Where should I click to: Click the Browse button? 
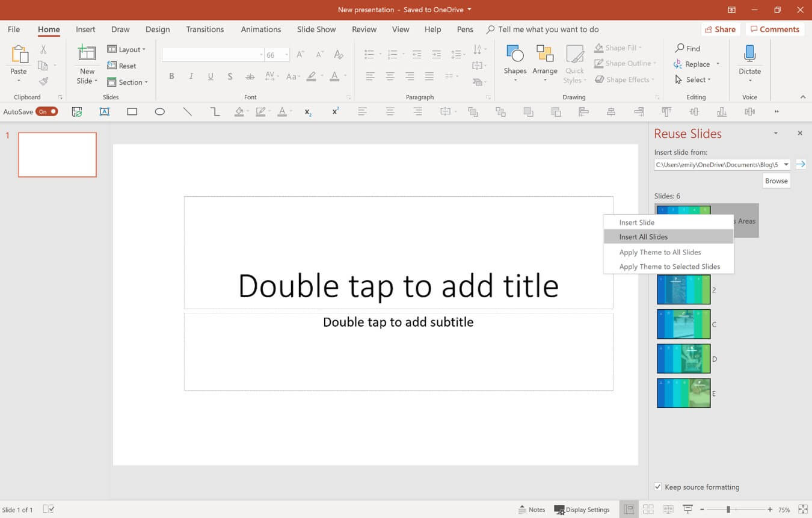(777, 180)
